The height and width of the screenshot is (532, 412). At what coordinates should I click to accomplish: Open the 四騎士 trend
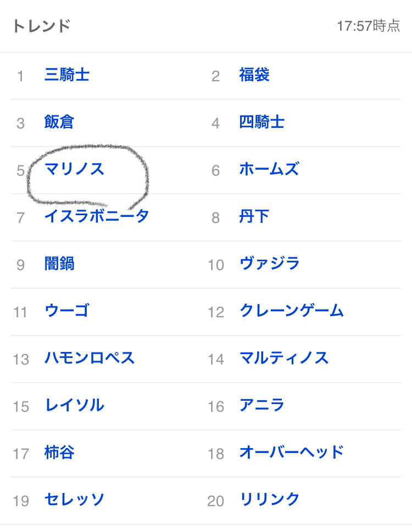[x=262, y=122]
